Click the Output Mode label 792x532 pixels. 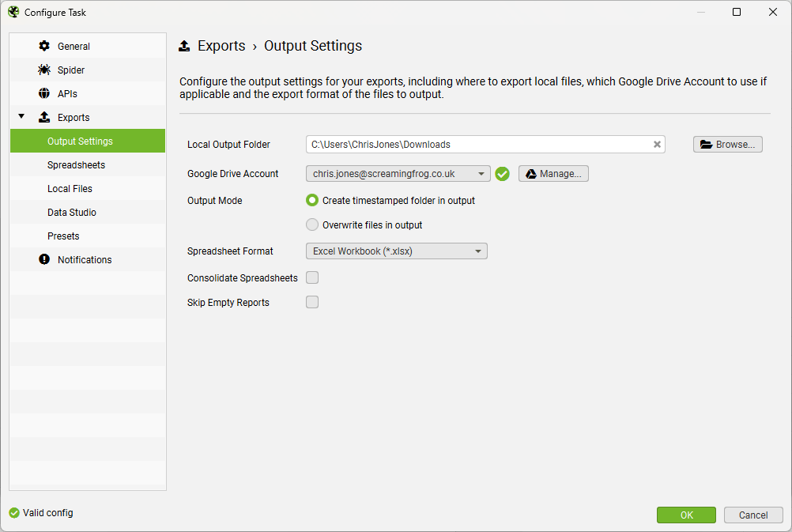(215, 201)
